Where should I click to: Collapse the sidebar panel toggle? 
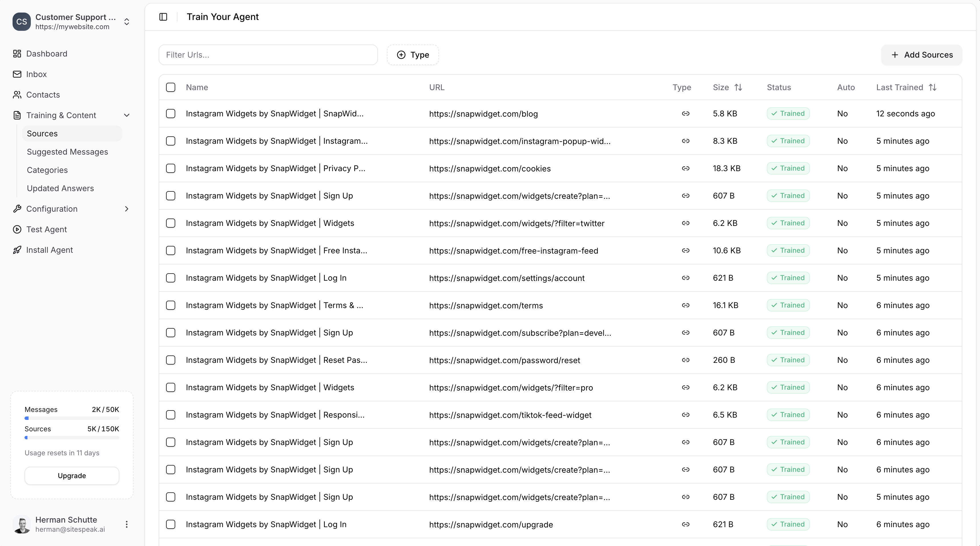pyautogui.click(x=163, y=17)
